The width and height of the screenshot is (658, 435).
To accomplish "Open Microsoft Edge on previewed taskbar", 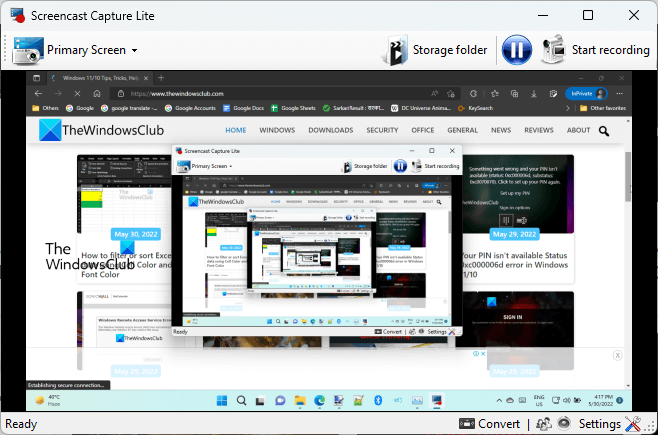I will (319, 401).
